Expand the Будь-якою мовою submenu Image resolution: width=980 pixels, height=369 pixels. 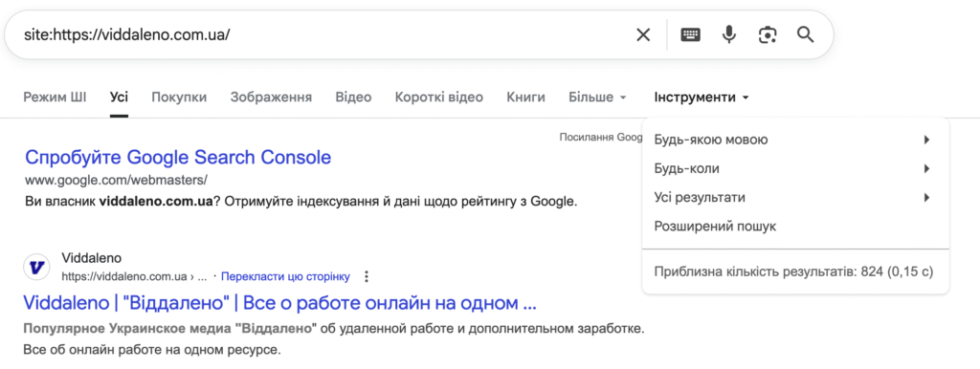(x=795, y=140)
